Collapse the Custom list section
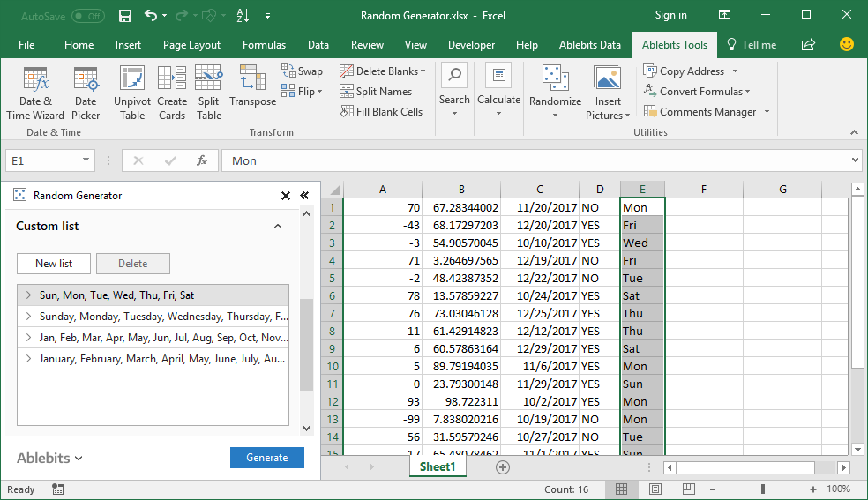Viewport: 868px width, 500px height. (x=278, y=227)
